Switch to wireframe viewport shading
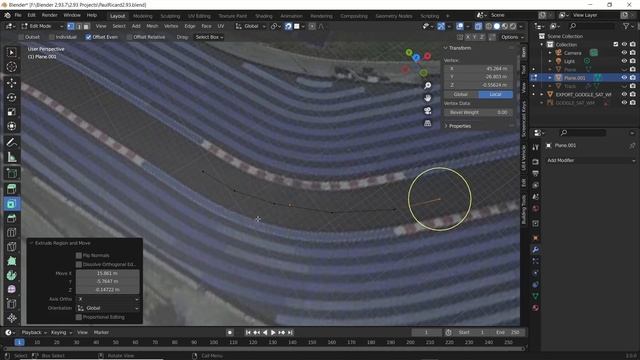The image size is (640, 360). tap(489, 27)
